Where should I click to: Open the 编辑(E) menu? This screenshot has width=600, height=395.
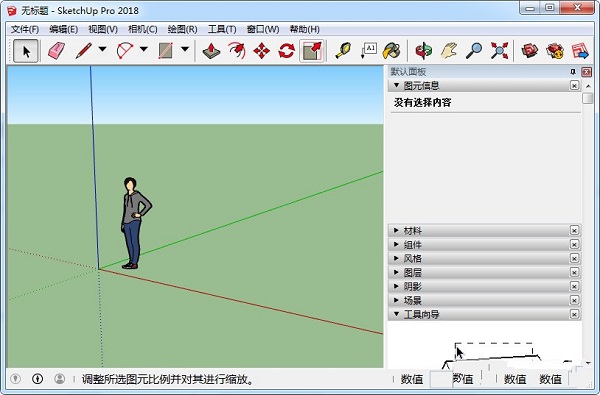pos(64,29)
